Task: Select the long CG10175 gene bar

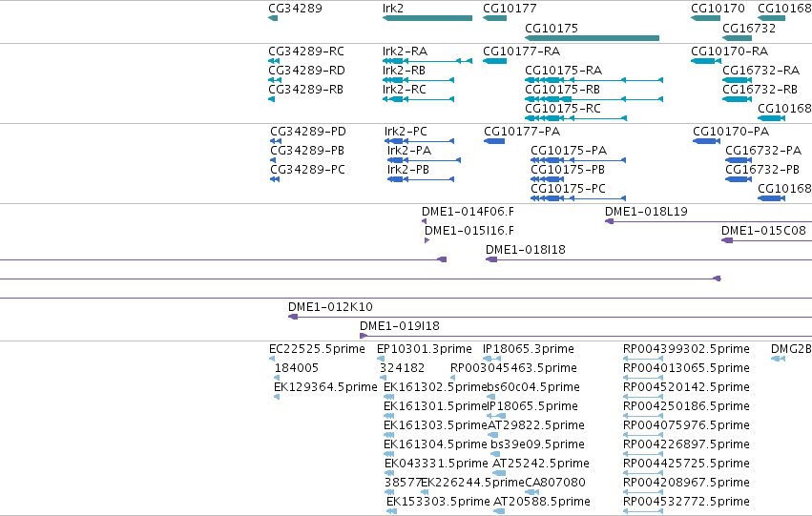Action: (x=592, y=38)
